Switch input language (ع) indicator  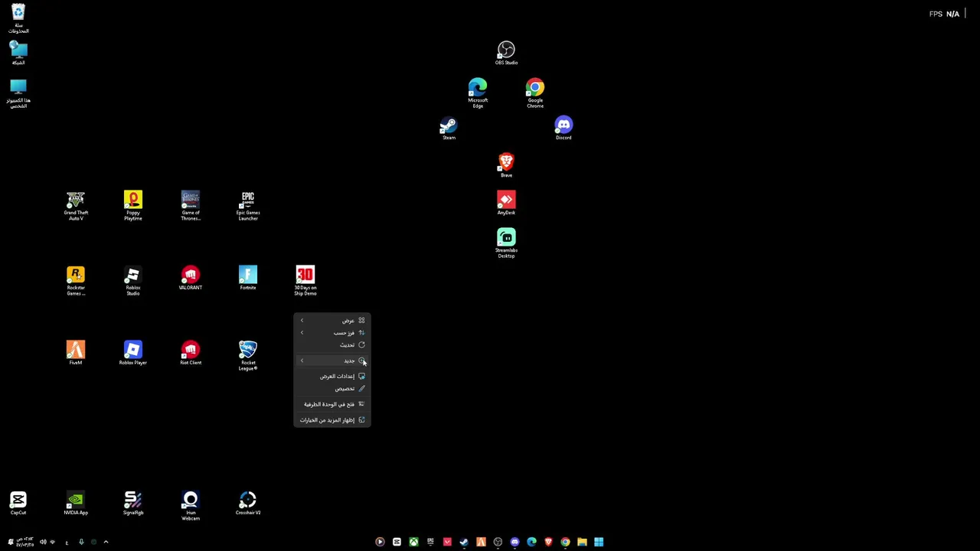click(67, 542)
